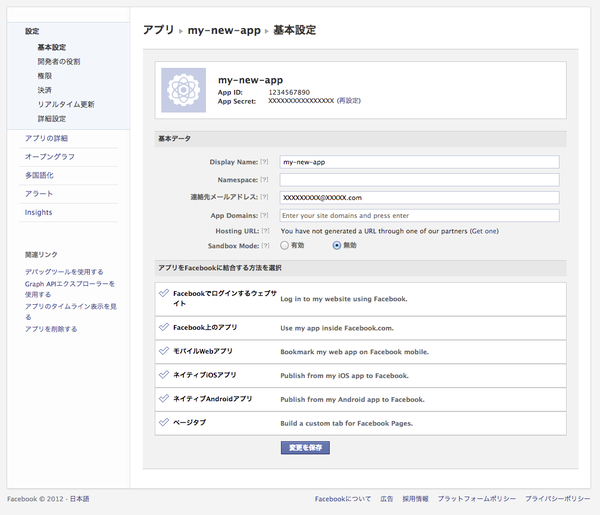
Task: Click 再設定 link for App Secret
Action: coord(349,101)
